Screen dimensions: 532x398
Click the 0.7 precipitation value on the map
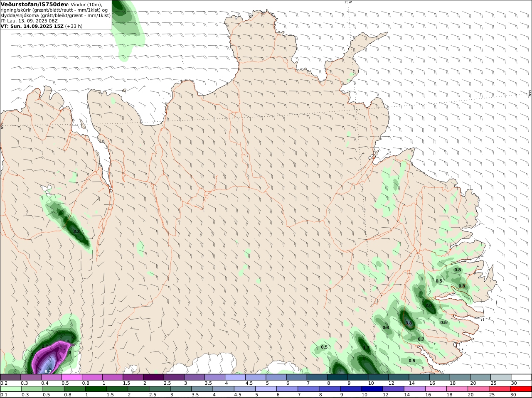click(x=421, y=339)
